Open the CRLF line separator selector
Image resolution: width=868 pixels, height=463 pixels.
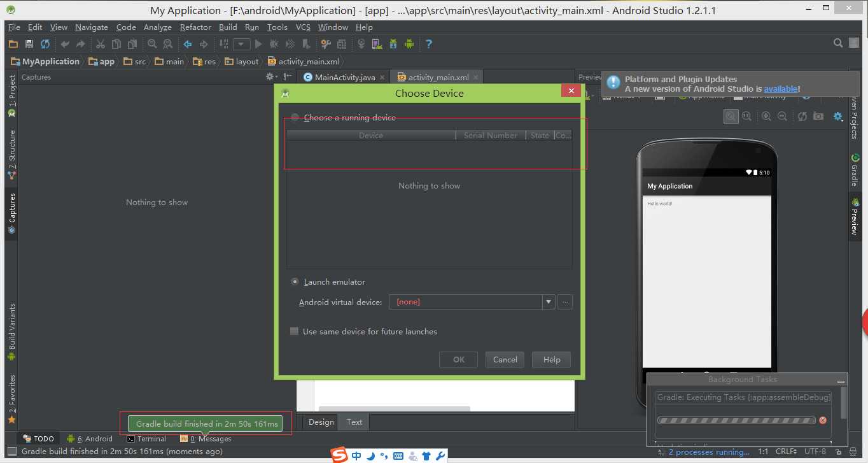(786, 452)
